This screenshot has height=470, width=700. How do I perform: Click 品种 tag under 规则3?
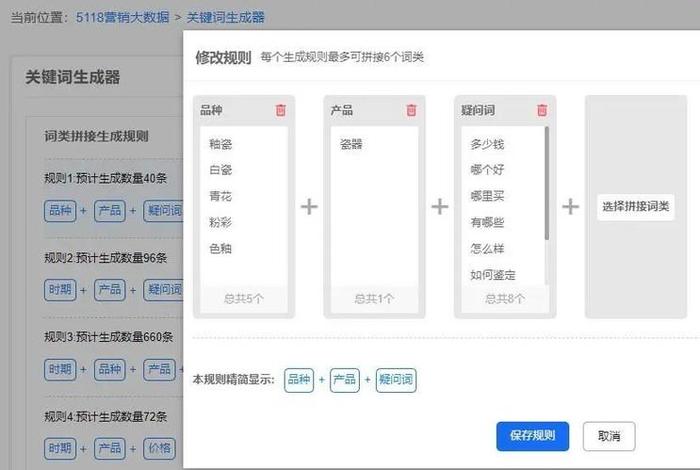point(110,370)
